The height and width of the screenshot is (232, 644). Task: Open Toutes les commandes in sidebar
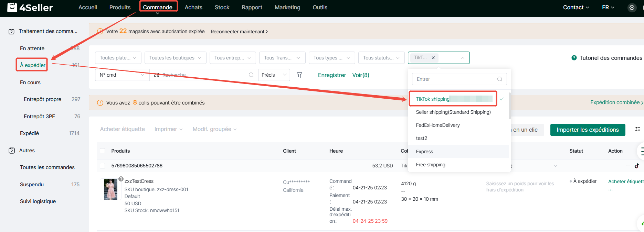[x=47, y=167]
